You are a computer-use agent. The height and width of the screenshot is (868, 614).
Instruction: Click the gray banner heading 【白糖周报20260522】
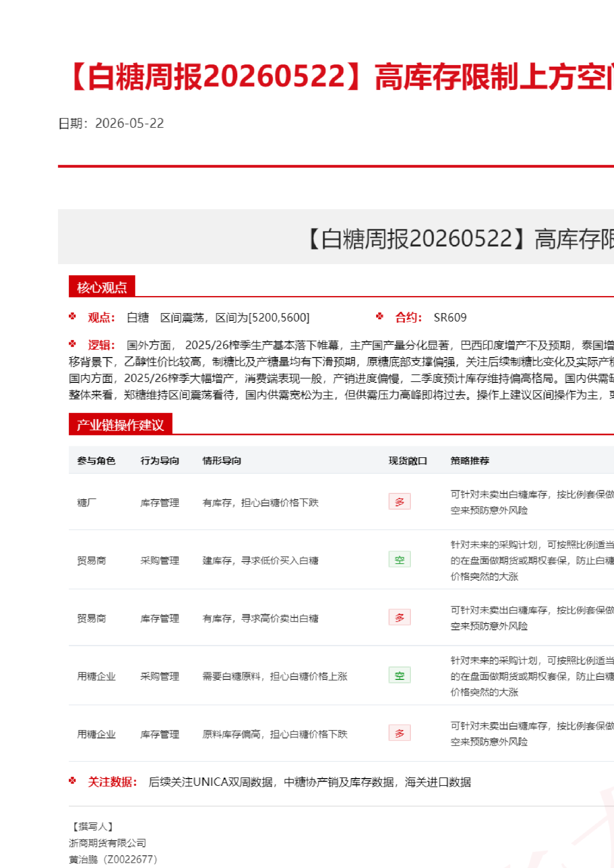(x=418, y=239)
